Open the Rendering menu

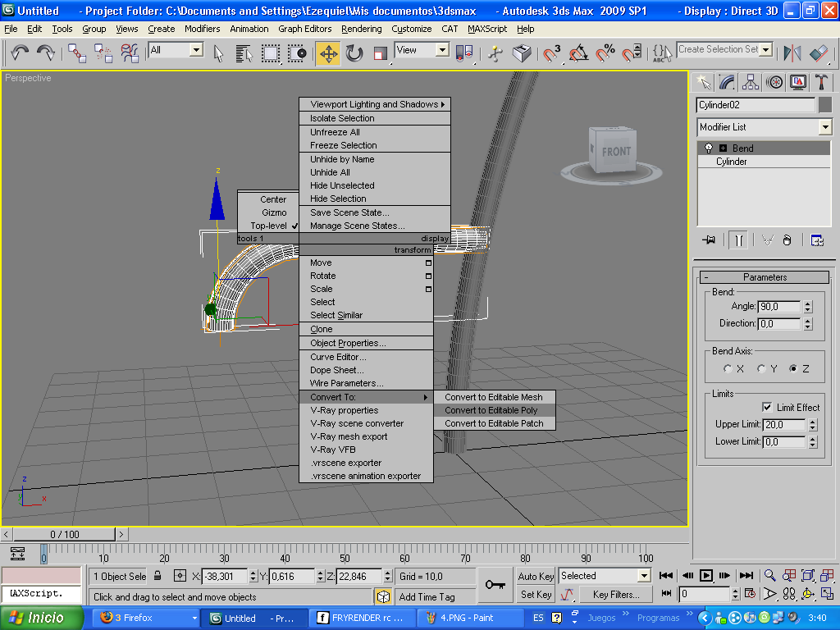coord(362,29)
